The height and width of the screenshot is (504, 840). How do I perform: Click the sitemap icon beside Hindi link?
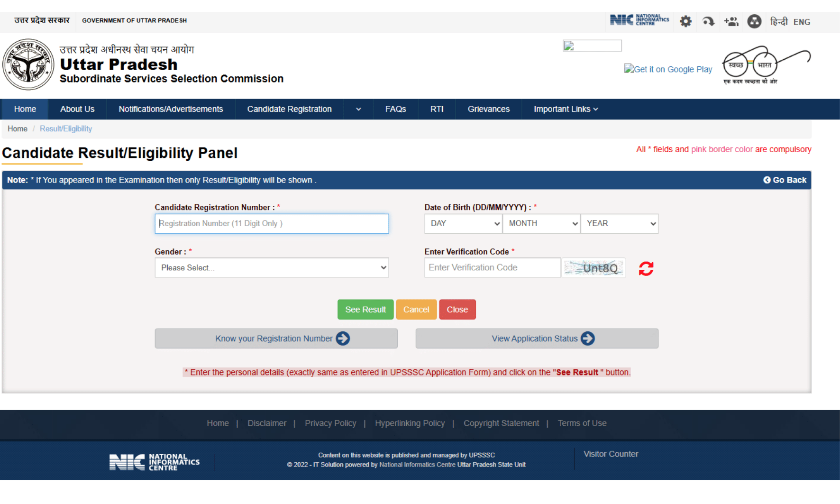tap(754, 21)
